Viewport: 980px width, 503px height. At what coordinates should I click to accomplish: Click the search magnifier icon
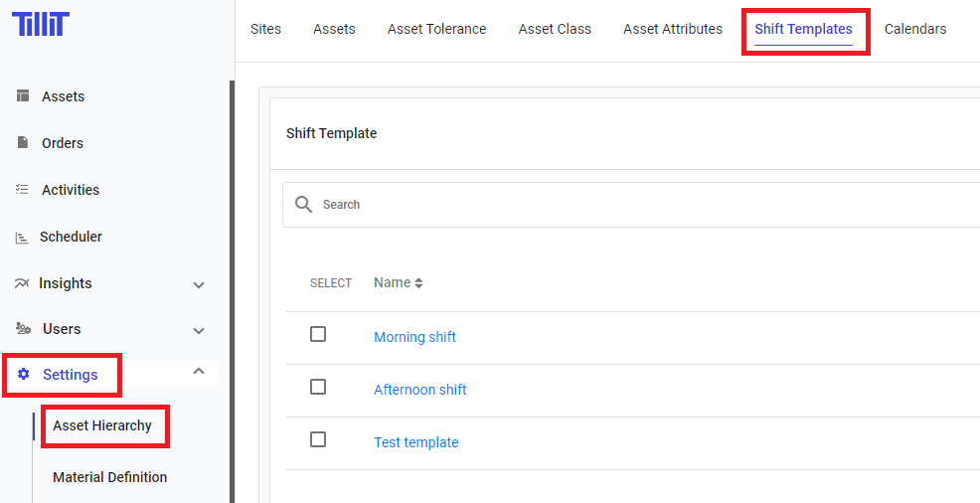pyautogui.click(x=304, y=205)
